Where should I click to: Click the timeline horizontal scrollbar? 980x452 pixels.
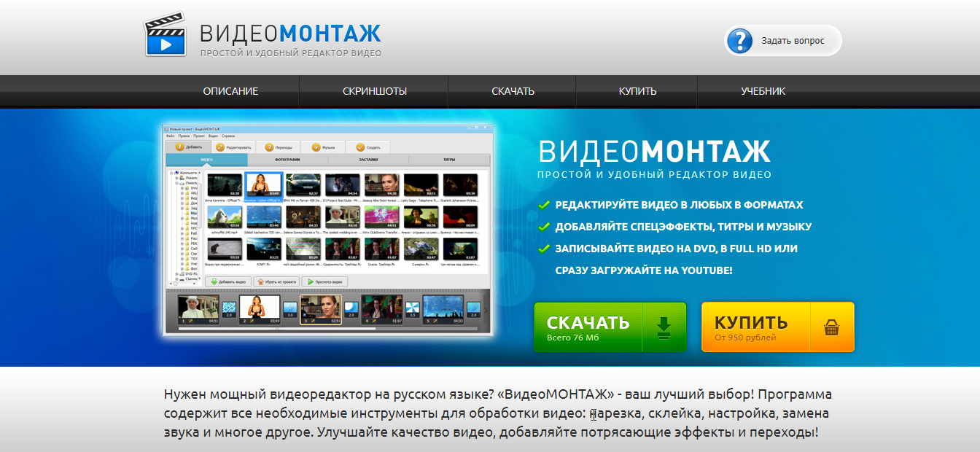coord(276,328)
